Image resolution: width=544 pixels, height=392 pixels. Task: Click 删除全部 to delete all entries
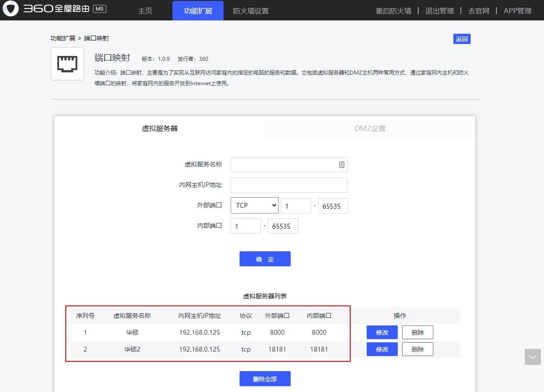(x=265, y=378)
